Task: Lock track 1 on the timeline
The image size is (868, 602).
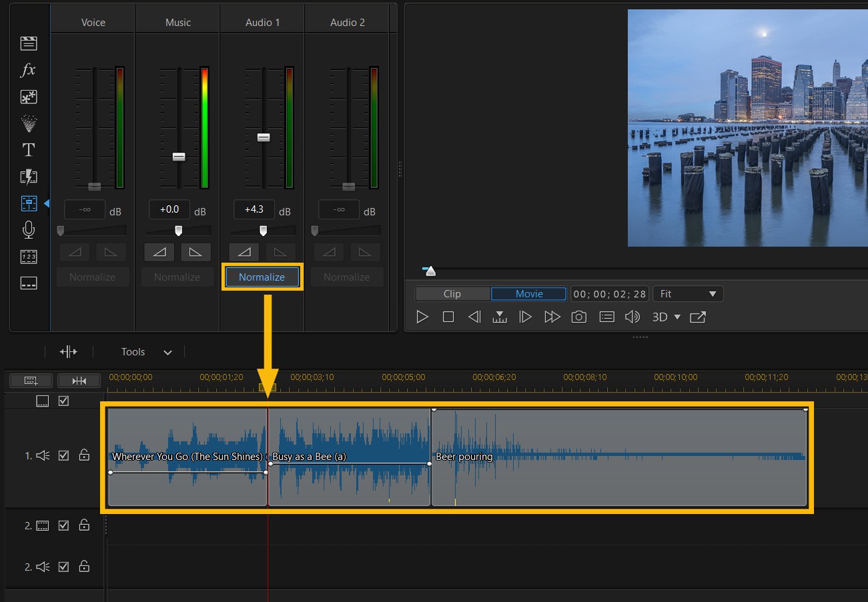Action: coord(84,455)
